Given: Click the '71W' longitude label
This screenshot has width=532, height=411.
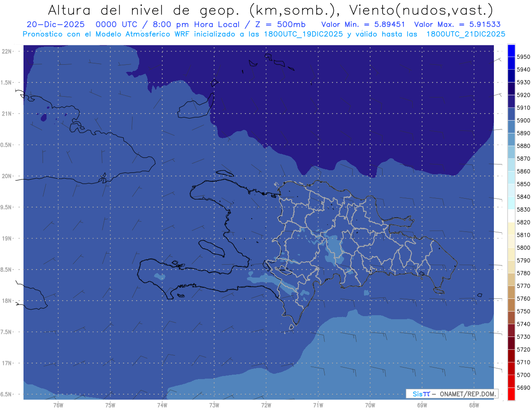Looking at the screenshot, I should [318, 405].
